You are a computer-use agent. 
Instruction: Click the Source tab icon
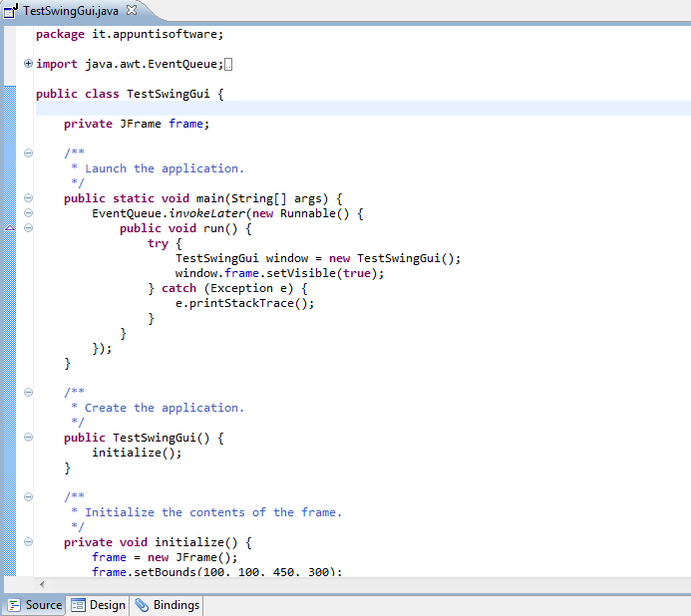[14, 605]
